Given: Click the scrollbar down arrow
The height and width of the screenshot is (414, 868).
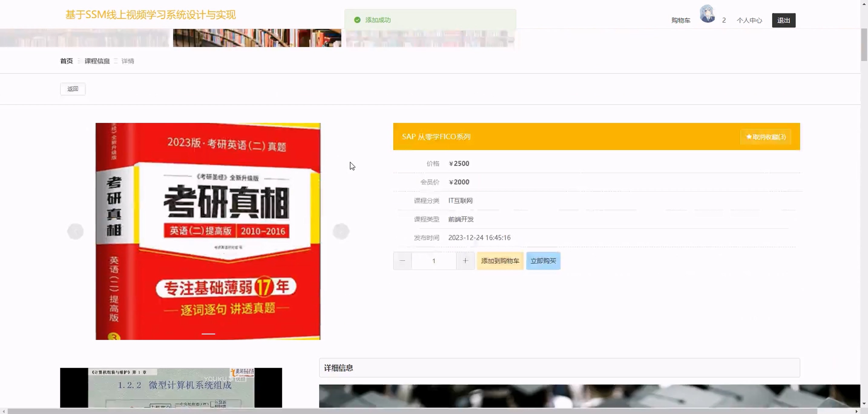Looking at the screenshot, I should click(x=864, y=403).
